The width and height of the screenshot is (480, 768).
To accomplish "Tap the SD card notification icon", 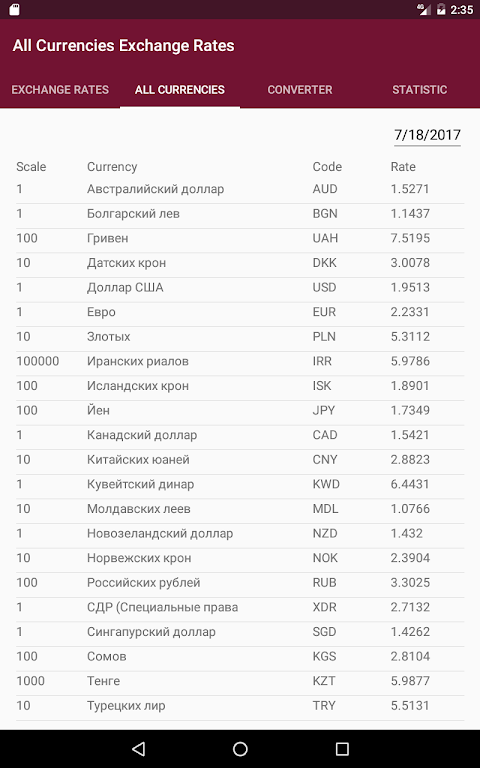I will (15, 9).
